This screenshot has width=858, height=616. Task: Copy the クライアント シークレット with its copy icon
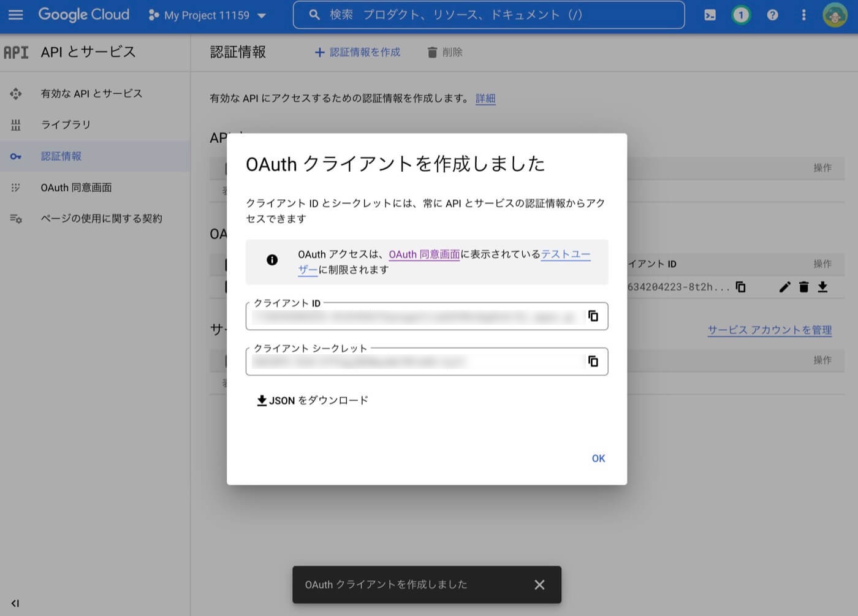[x=593, y=361]
